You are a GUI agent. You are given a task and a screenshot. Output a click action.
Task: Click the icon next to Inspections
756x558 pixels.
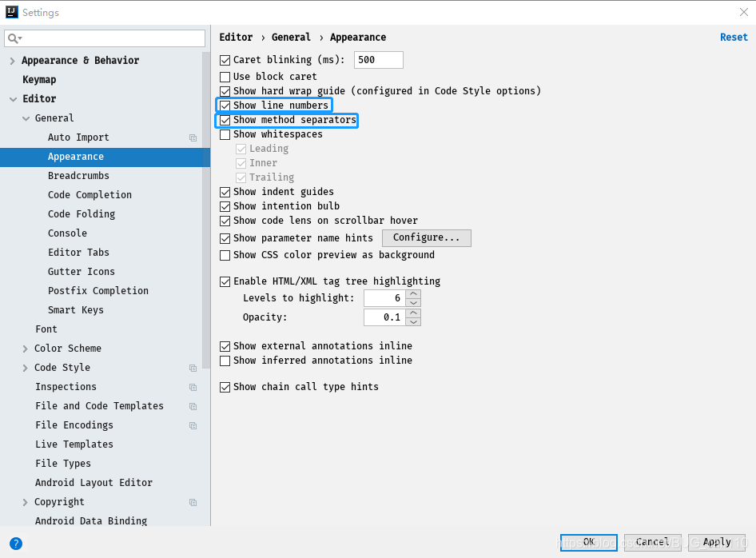[192, 387]
